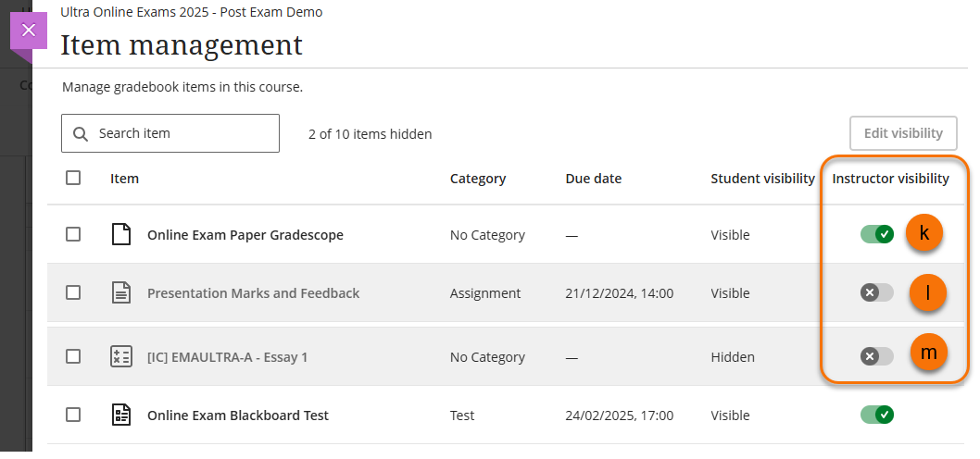Click the orange annotation marker m

(928, 353)
